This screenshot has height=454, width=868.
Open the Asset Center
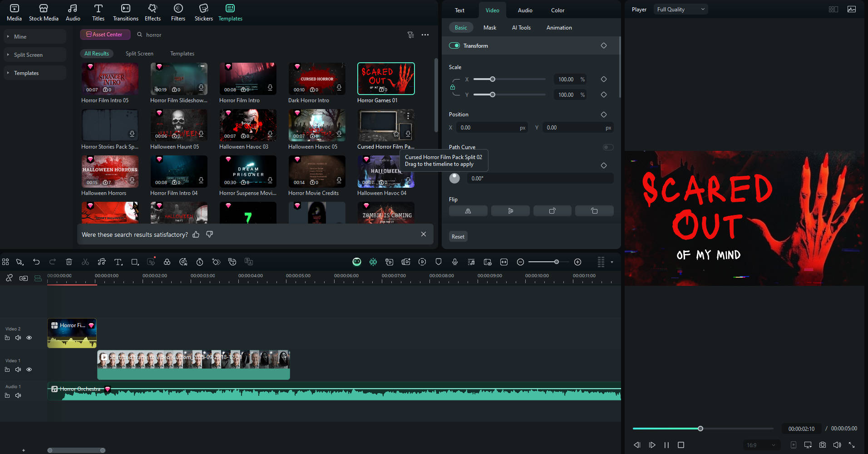tap(105, 35)
